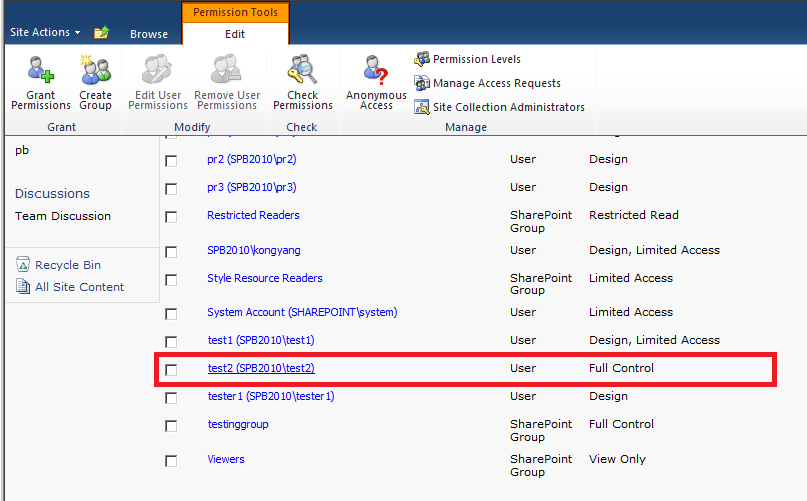Tick the tester1 row checkbox
This screenshot has height=501, width=807.
[x=171, y=398]
